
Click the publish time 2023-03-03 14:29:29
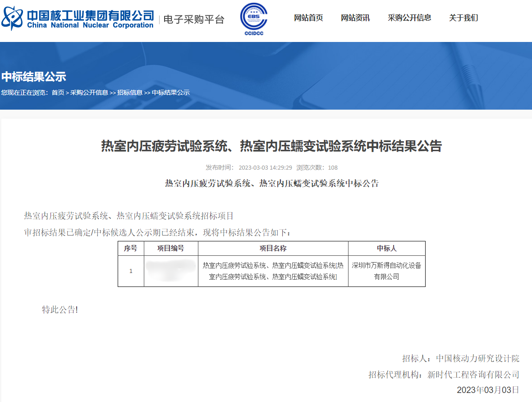(265, 168)
